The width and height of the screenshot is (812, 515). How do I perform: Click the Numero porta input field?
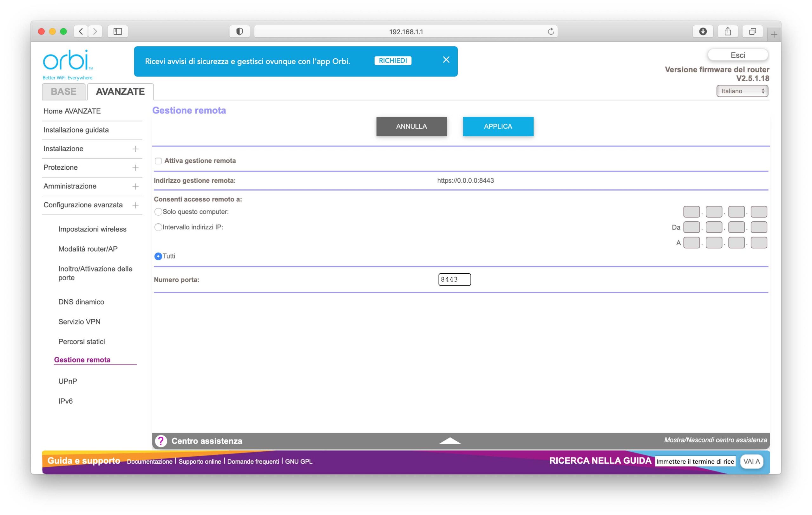coord(454,279)
